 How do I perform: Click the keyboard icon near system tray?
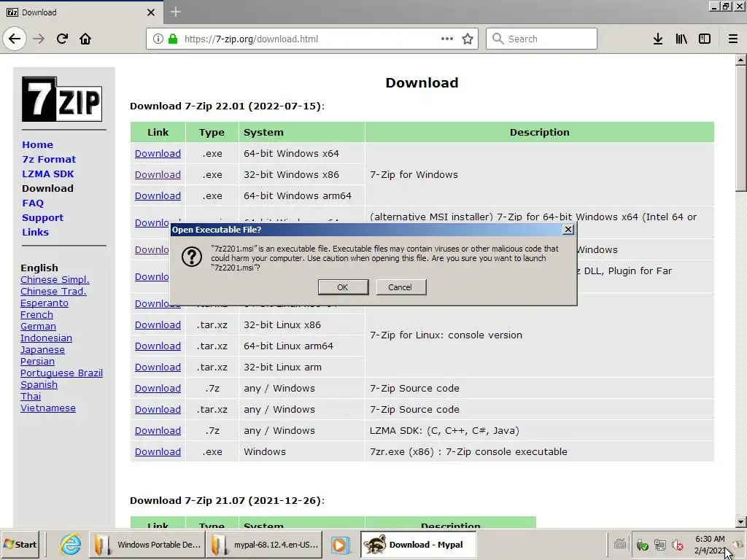pos(620,544)
